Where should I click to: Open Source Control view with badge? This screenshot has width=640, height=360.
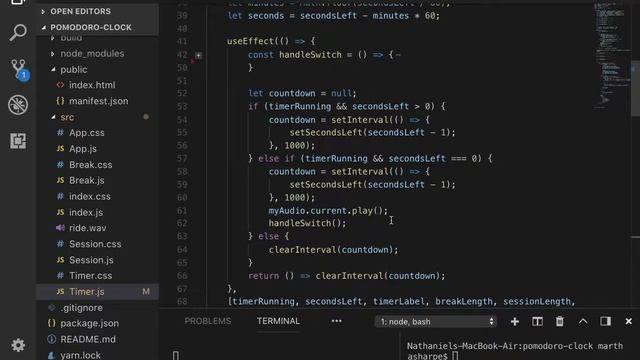point(19,69)
